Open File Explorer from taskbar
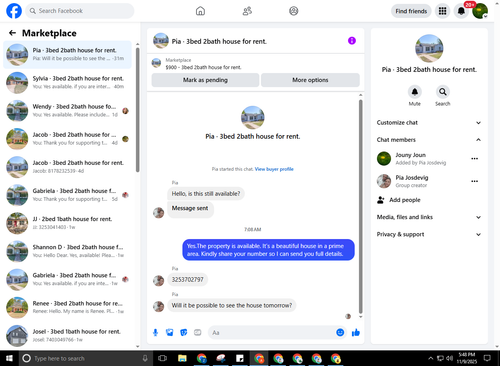Screen dimensions: 500x366 click(182, 358)
